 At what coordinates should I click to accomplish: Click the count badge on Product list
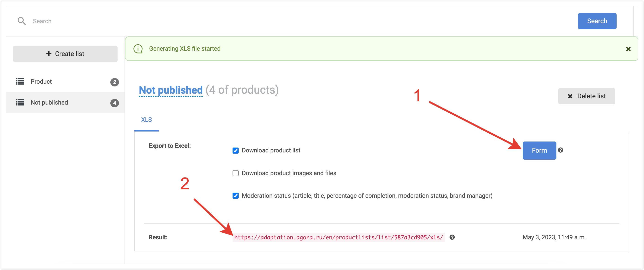[115, 82]
